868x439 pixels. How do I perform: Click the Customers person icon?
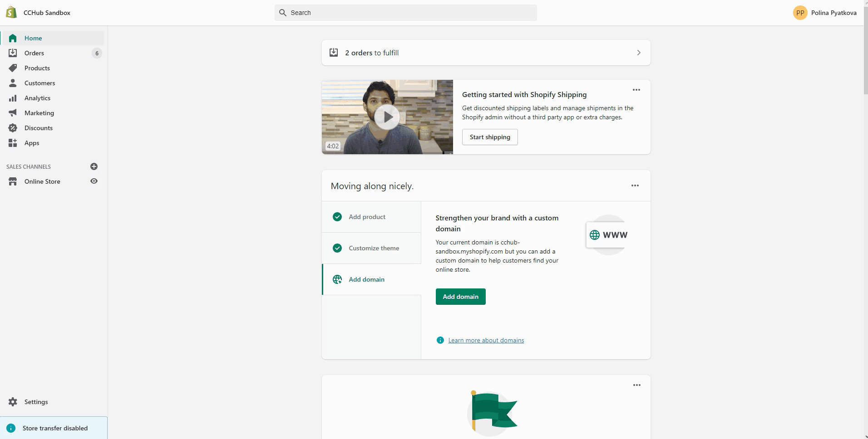click(13, 83)
